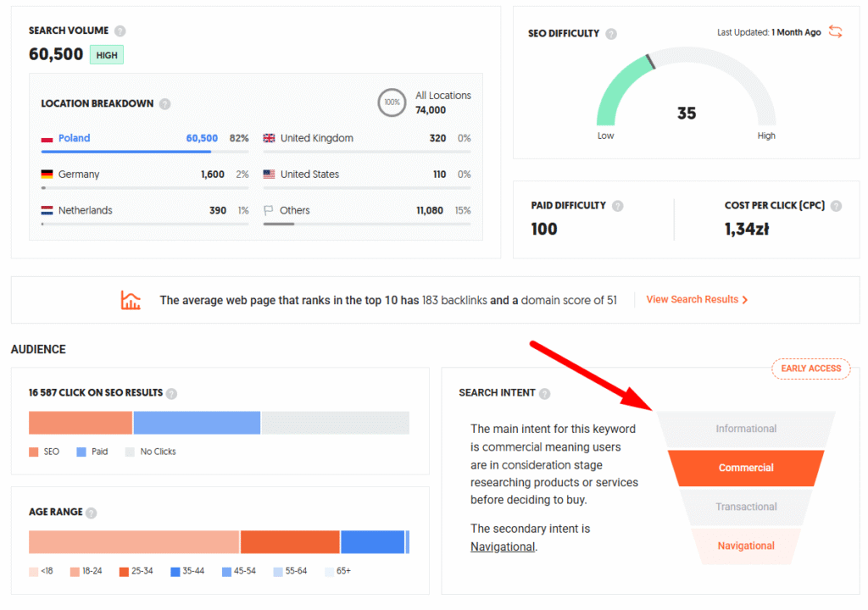
Task: Click help icon next to SEO Difficulty
Action: [611, 34]
